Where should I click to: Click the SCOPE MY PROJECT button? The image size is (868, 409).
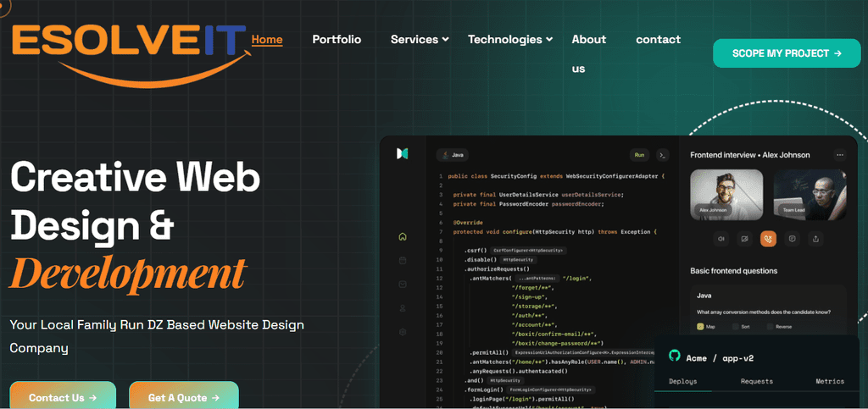[787, 53]
